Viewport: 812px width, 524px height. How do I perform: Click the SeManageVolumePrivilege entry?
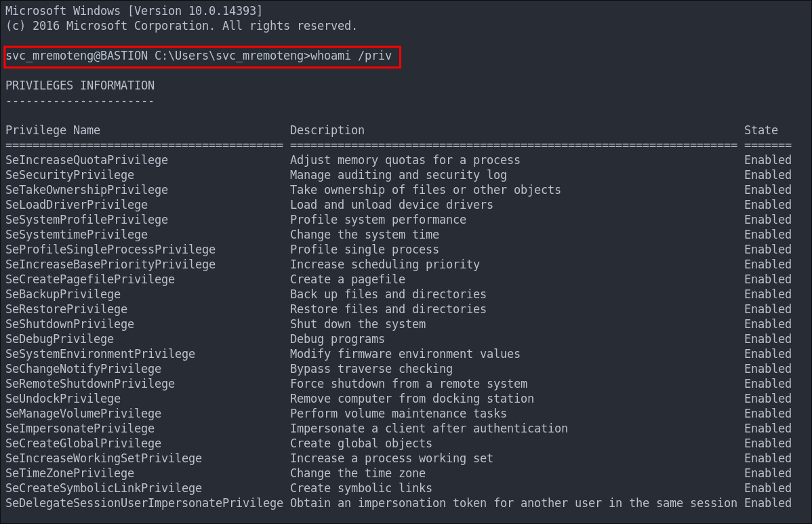tap(83, 414)
